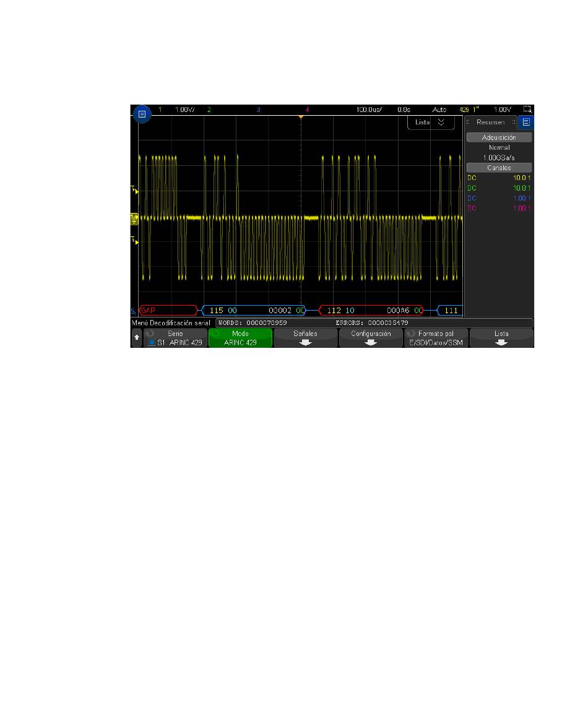Click the orange trigger time reference marker
Image resolution: width=588 pixels, height=721 pixels.
point(301,117)
